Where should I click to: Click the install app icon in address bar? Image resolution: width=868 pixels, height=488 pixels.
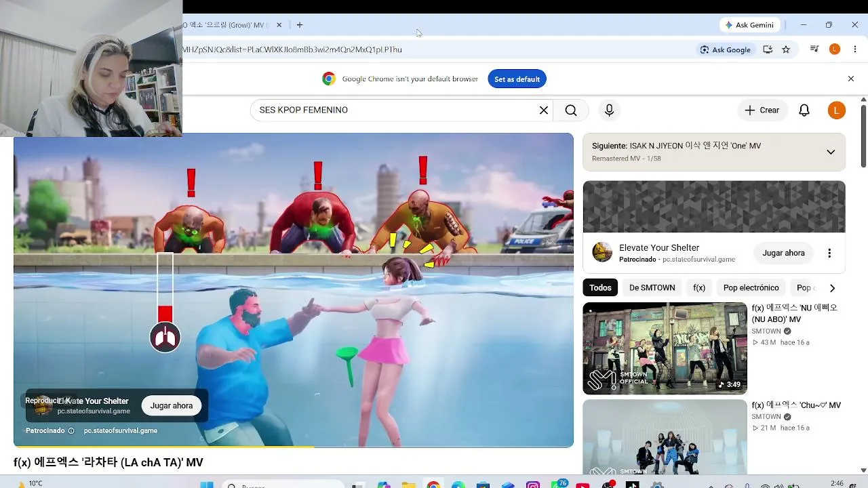[x=768, y=49]
